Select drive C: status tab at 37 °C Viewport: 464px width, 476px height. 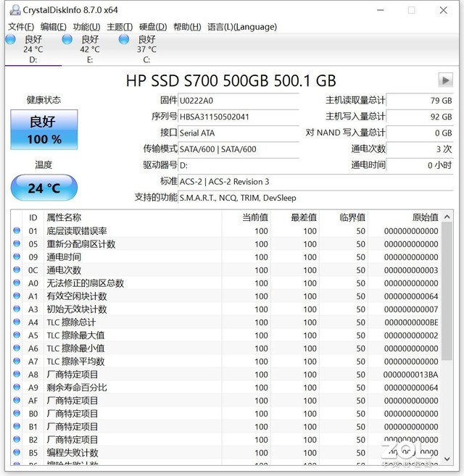click(146, 49)
